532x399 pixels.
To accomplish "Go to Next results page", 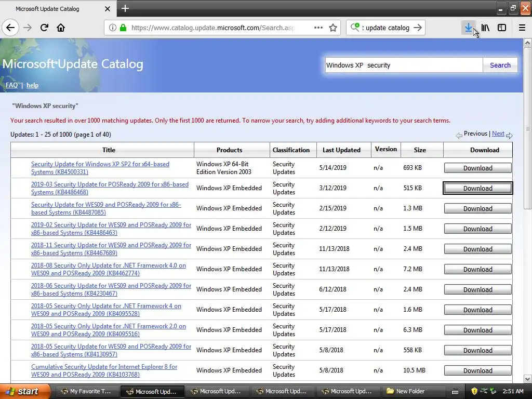I will (x=498, y=134).
